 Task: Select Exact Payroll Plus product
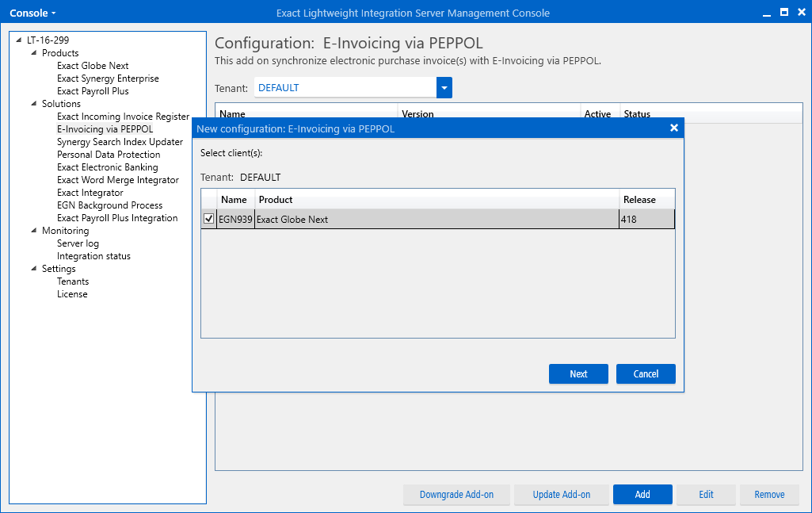[93, 91]
